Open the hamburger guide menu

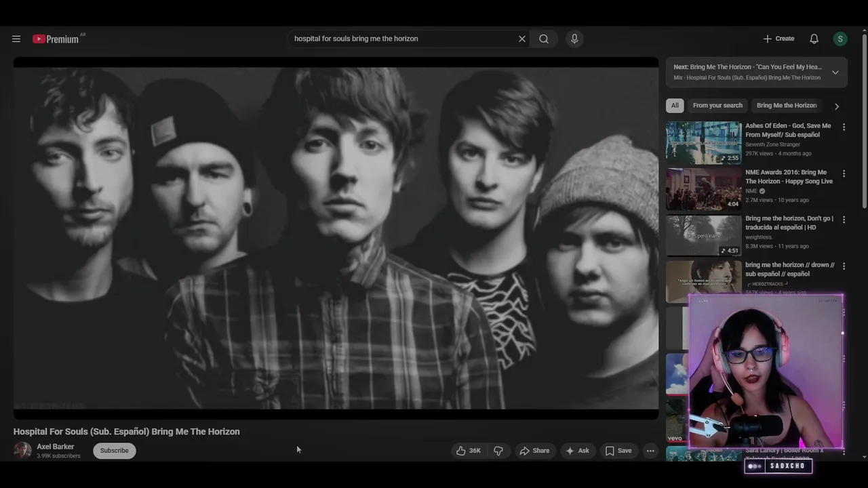(16, 39)
